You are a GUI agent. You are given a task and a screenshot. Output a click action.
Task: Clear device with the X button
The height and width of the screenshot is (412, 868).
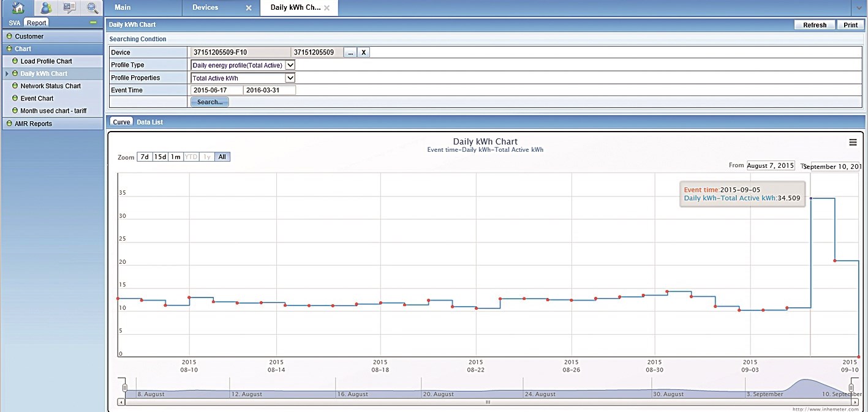click(x=363, y=53)
